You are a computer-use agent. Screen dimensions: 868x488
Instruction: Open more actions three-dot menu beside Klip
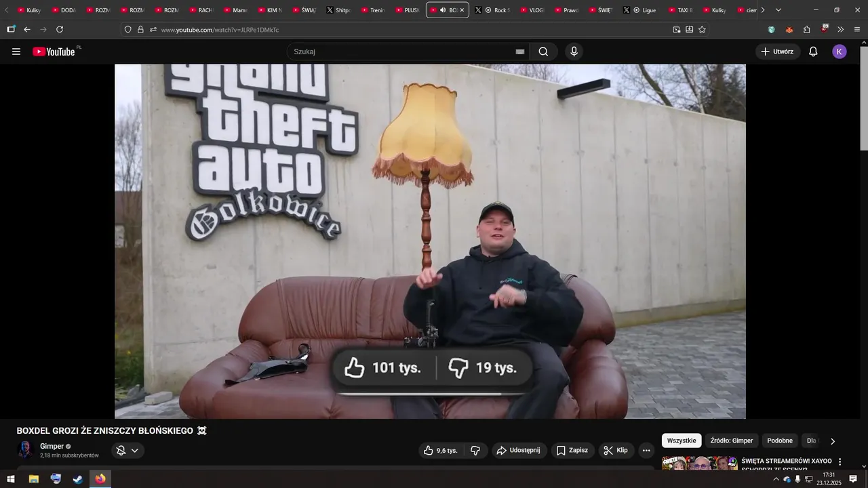[x=646, y=450]
